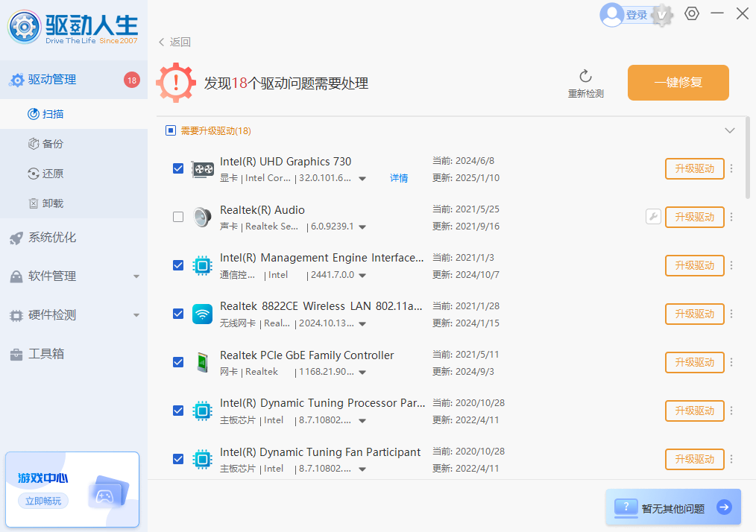Screen dimensions: 756x532
Task: Open more options for Realtek Audio row
Action: click(731, 217)
